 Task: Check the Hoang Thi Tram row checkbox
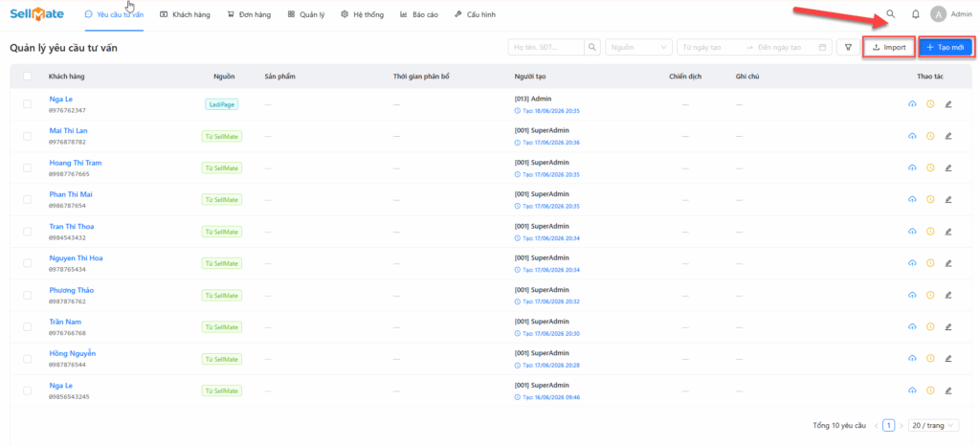pyautogui.click(x=28, y=168)
